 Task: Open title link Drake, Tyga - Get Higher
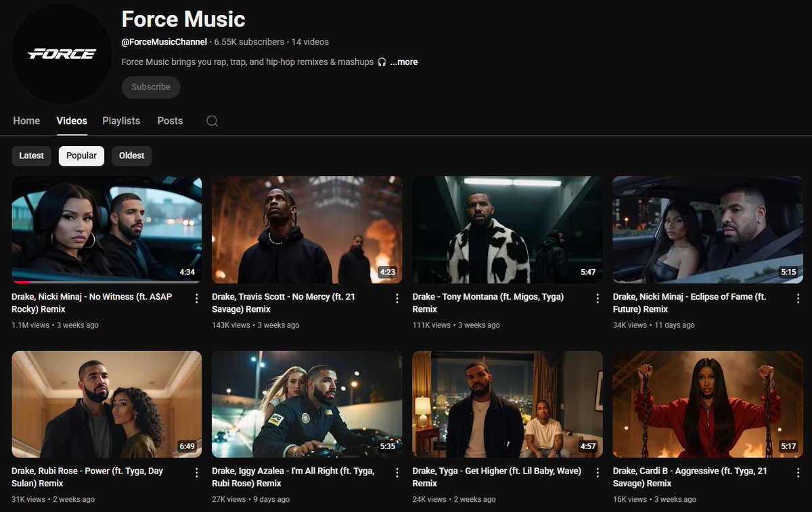[x=497, y=478]
